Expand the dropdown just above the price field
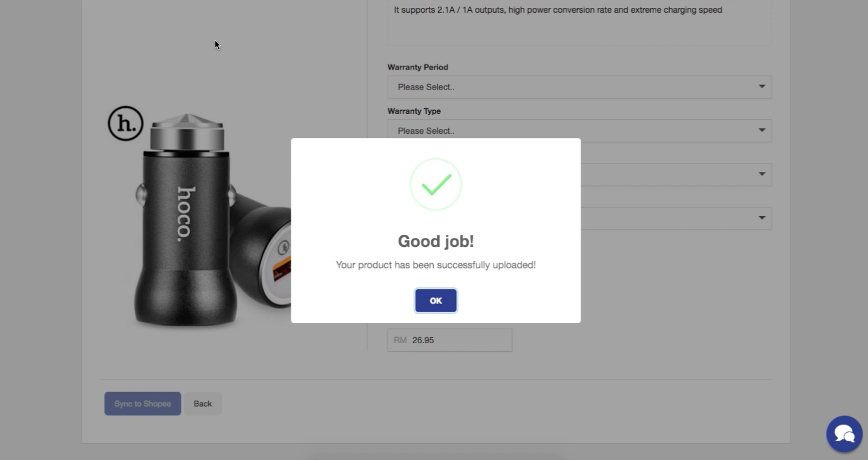This screenshot has width=868, height=460. point(676,218)
